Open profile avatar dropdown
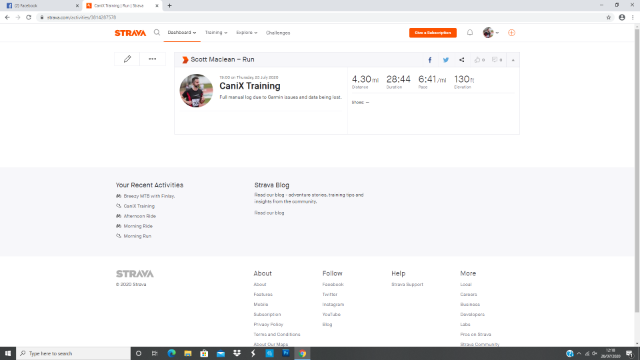The width and height of the screenshot is (640, 360). 491,33
